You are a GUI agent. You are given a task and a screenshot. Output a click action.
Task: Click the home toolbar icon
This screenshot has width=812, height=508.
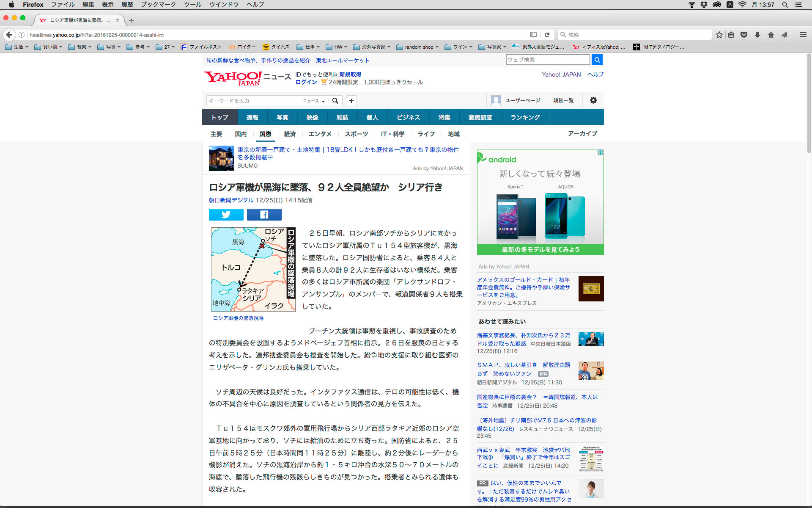coord(771,35)
